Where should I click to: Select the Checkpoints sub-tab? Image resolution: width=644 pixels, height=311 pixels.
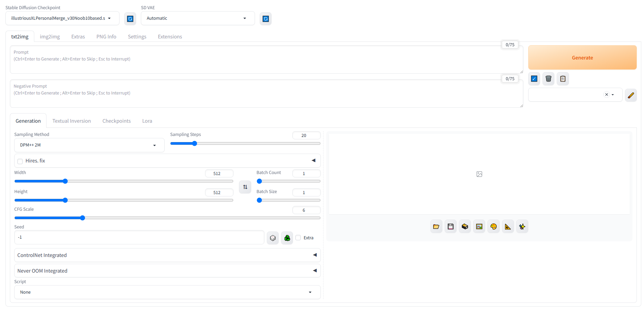tap(116, 121)
